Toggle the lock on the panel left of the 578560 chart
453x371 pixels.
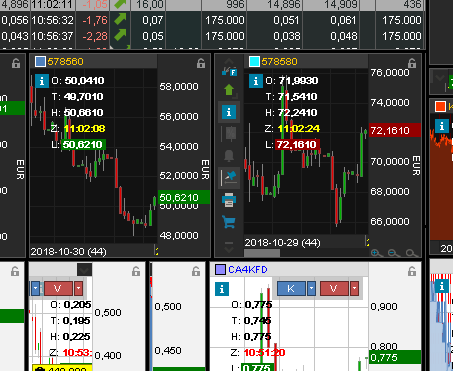tap(16, 63)
